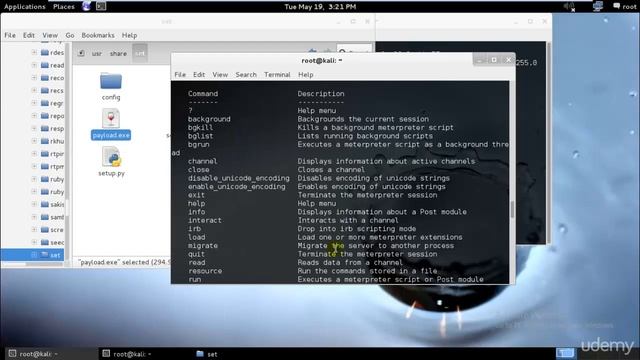This screenshot has height=360, width=640.
Task: Open View menu in root@kali terminal
Action: coord(220,75)
